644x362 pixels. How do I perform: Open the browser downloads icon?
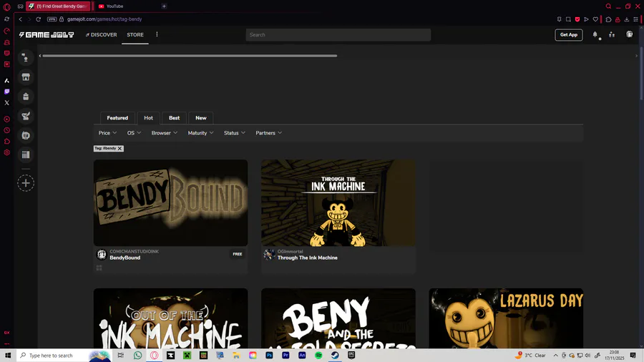tap(627, 19)
